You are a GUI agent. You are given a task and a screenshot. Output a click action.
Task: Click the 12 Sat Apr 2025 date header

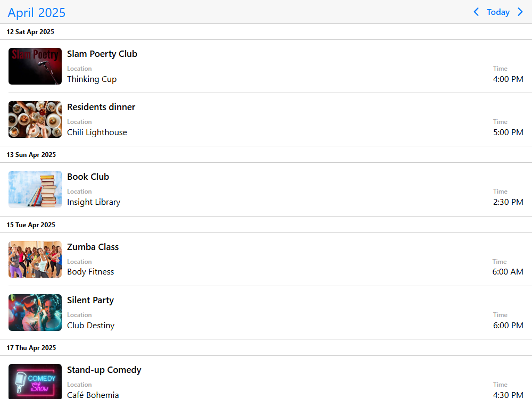tap(30, 32)
